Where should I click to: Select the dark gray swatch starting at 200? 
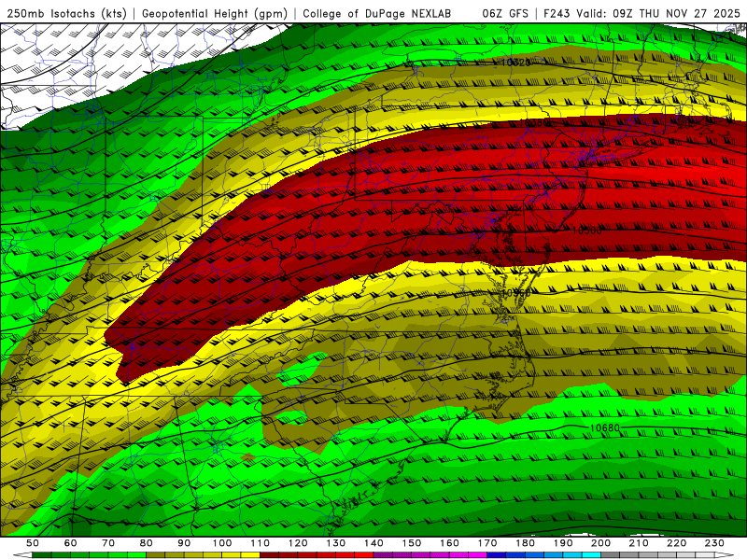click(611, 555)
